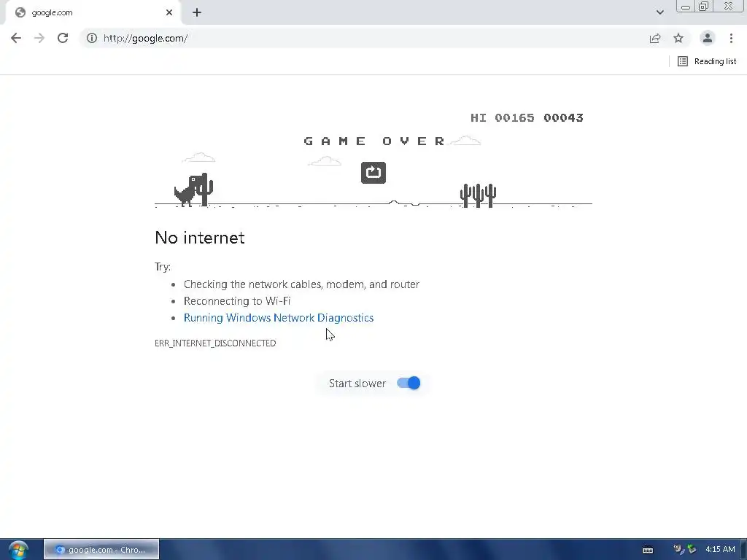Open the on-screen keyboard tray icon
Screen dimensions: 747x560
648,550
